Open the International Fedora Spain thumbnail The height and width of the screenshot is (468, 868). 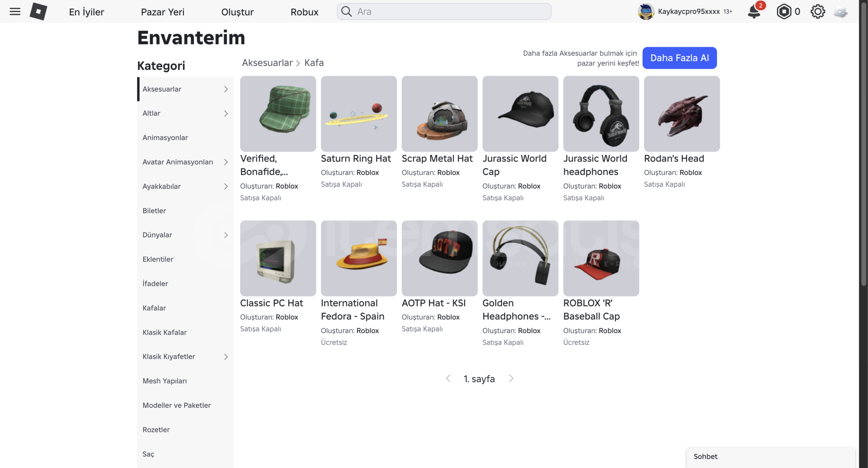tap(359, 258)
